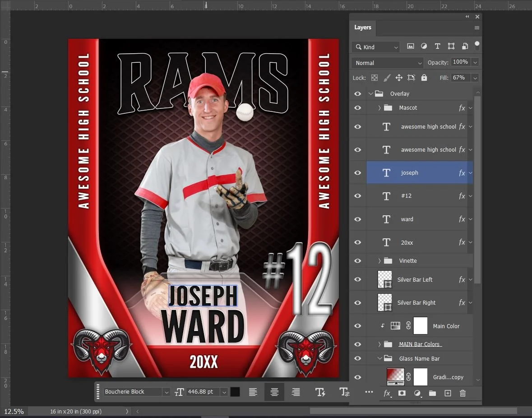Open the Fill slider dropdown arrow
The image size is (532, 418).
point(475,78)
